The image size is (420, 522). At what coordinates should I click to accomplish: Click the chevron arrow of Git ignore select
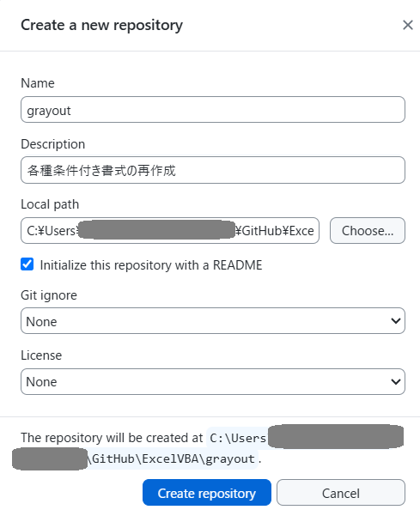click(x=396, y=321)
